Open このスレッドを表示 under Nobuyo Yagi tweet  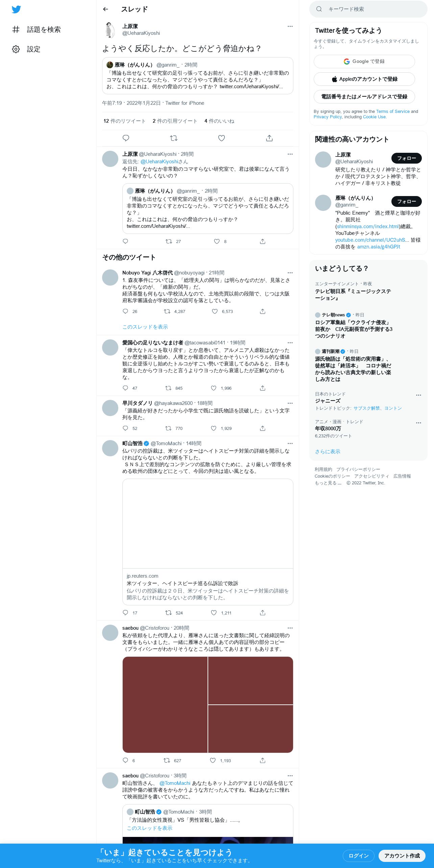pyautogui.click(x=145, y=327)
